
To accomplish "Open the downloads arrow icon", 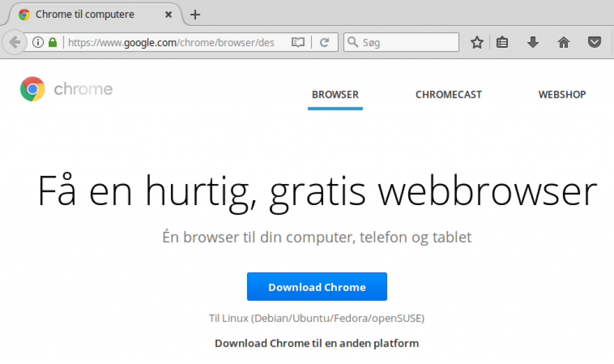I will coord(532,42).
